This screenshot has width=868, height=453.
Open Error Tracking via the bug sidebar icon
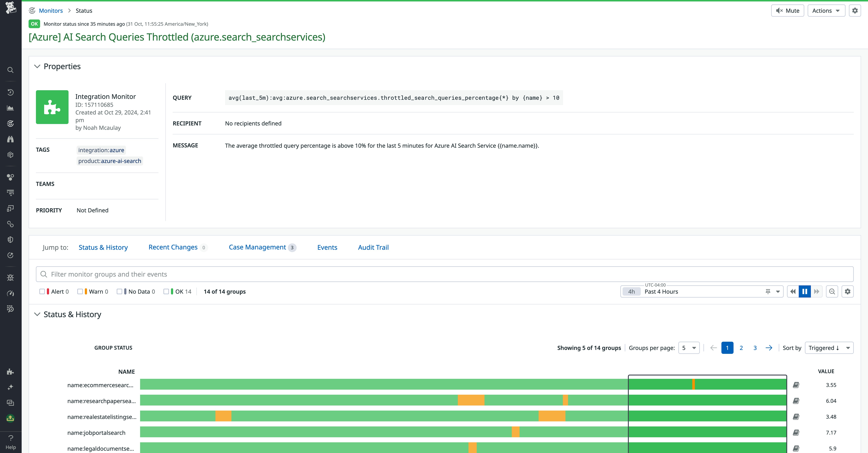coord(10,277)
